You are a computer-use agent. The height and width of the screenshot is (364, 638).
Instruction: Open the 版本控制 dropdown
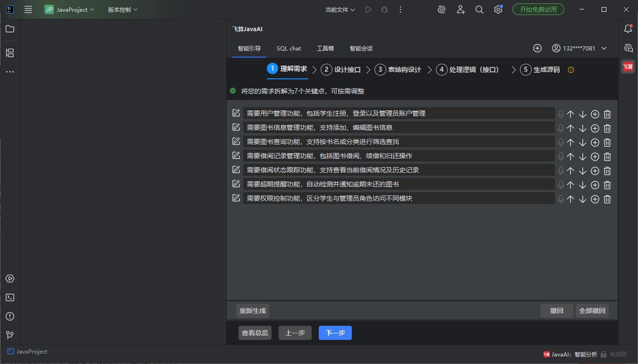[x=123, y=9]
